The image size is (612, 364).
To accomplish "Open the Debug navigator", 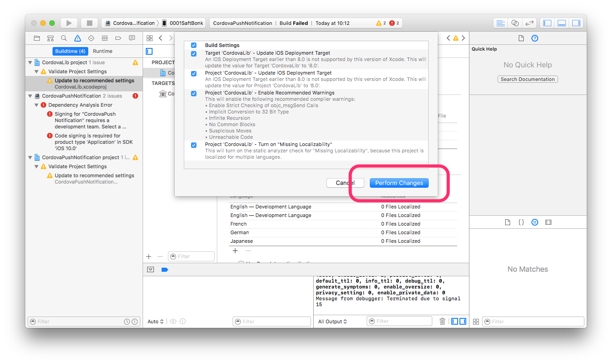I will 105,38.
